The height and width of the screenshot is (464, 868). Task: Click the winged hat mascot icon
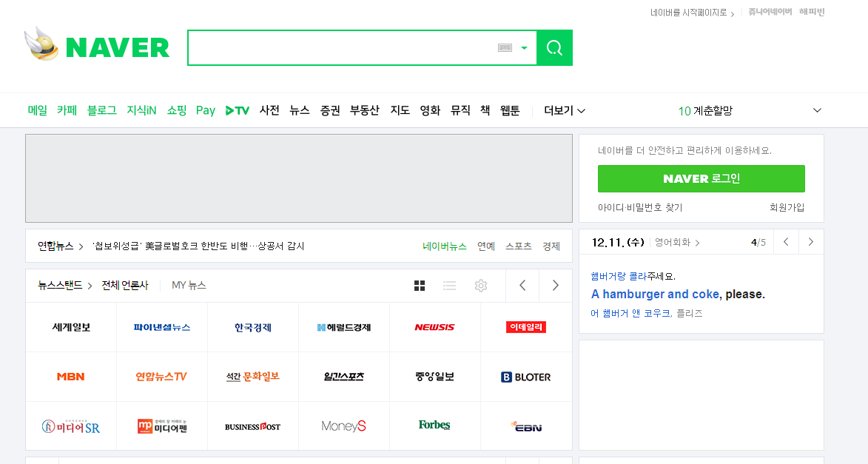[x=41, y=43]
